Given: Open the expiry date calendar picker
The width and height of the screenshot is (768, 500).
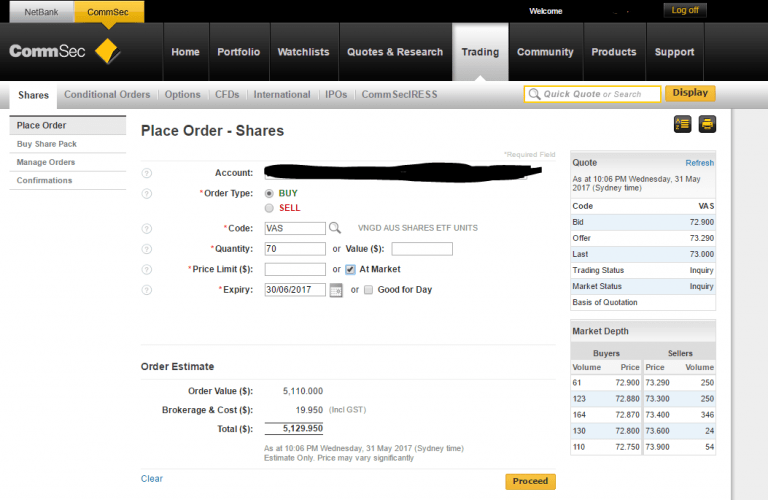Looking at the screenshot, I should [x=336, y=290].
